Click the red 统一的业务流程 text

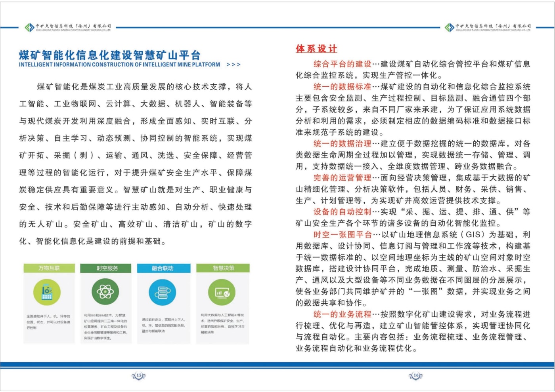coord(342,314)
